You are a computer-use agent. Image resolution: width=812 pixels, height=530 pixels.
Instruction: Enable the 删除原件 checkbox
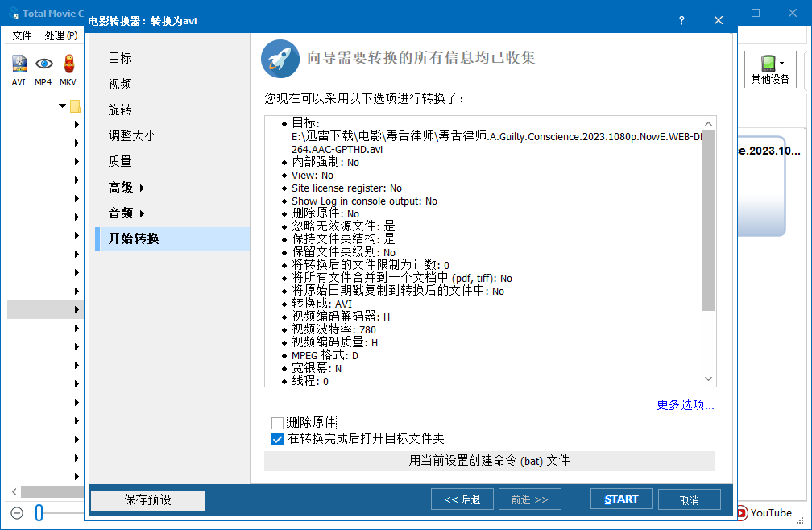(277, 422)
